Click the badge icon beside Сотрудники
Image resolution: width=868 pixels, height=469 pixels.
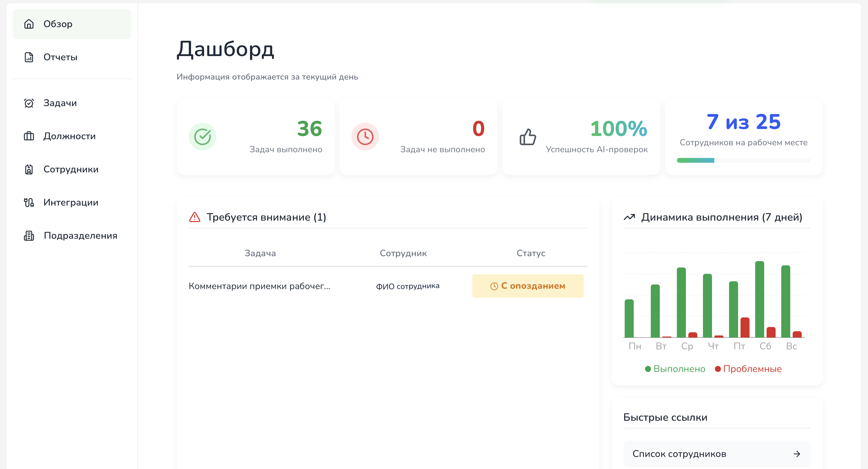click(29, 169)
